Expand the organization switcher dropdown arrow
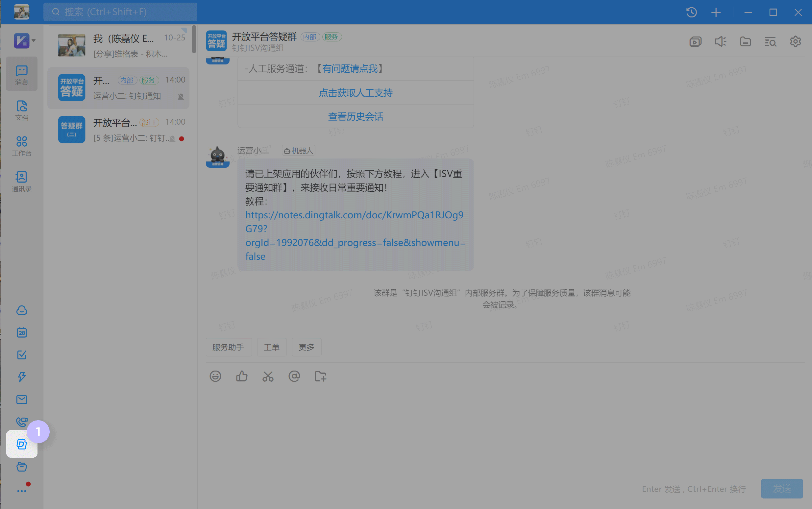The image size is (812, 509). (34, 40)
